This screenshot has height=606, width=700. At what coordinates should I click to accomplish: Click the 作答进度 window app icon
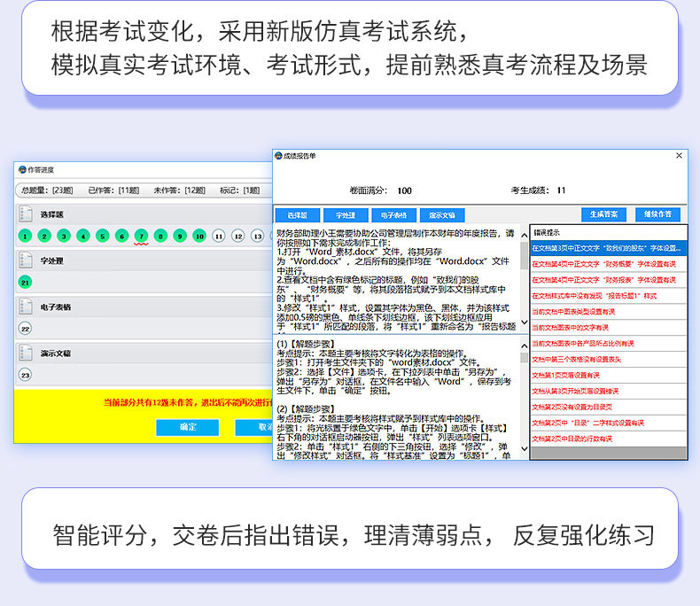(22, 169)
